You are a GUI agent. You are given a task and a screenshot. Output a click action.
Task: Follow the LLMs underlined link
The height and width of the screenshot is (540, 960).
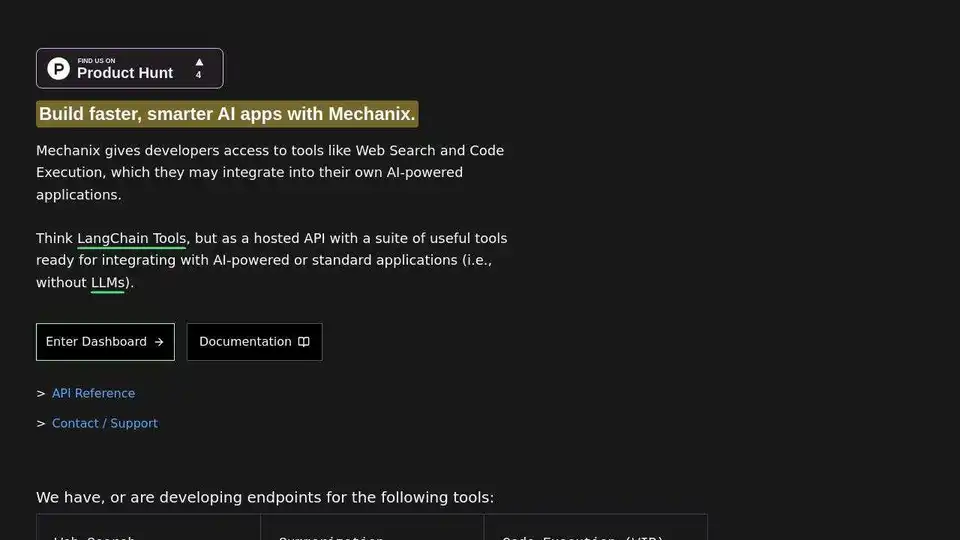(x=108, y=283)
